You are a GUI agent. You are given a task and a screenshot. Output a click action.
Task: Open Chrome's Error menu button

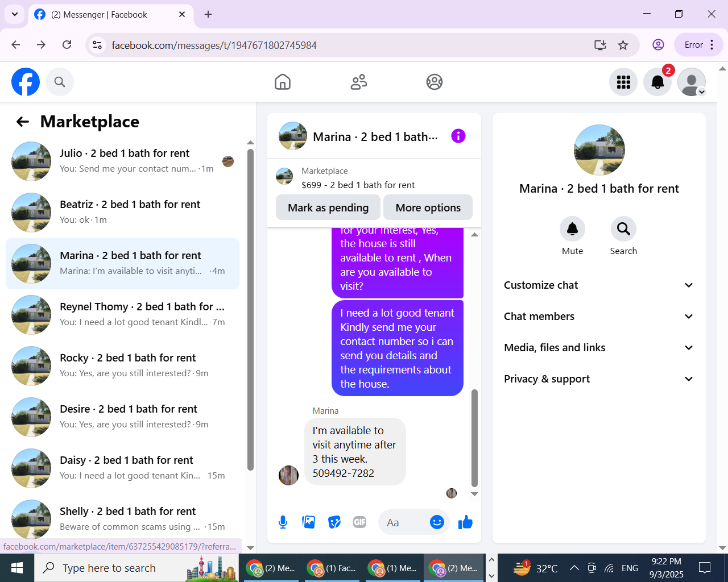tap(698, 45)
